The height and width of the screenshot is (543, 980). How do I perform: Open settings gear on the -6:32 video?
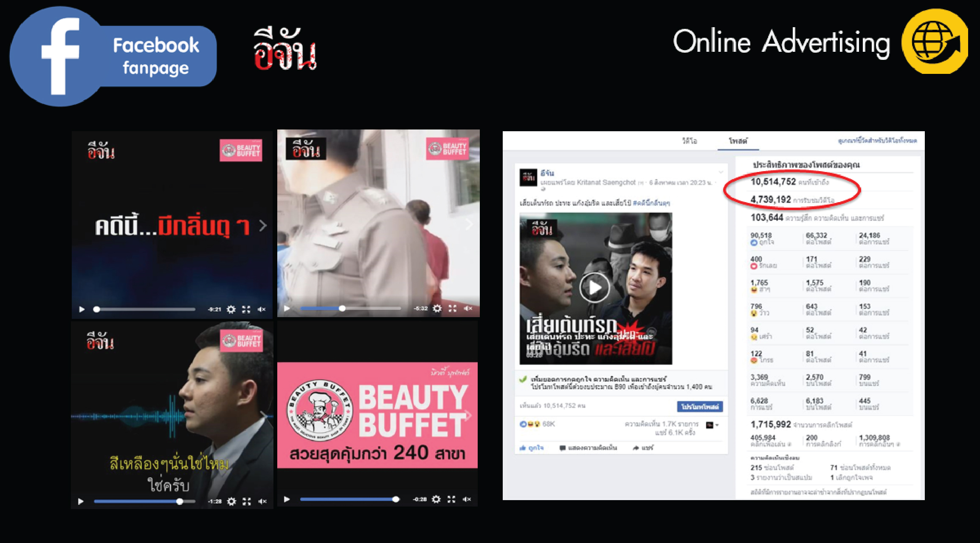point(437,308)
